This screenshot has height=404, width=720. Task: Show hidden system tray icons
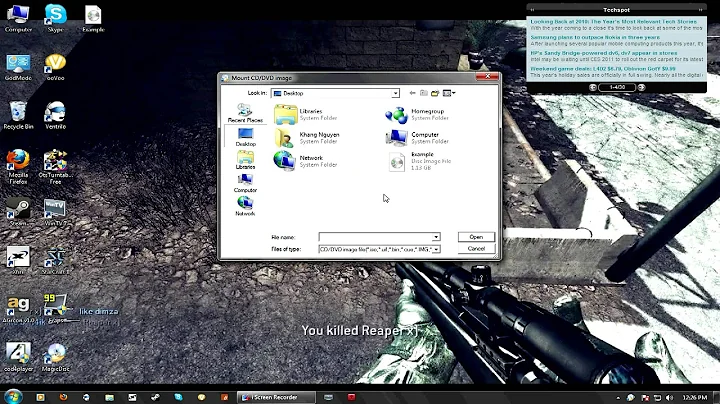tap(618, 398)
